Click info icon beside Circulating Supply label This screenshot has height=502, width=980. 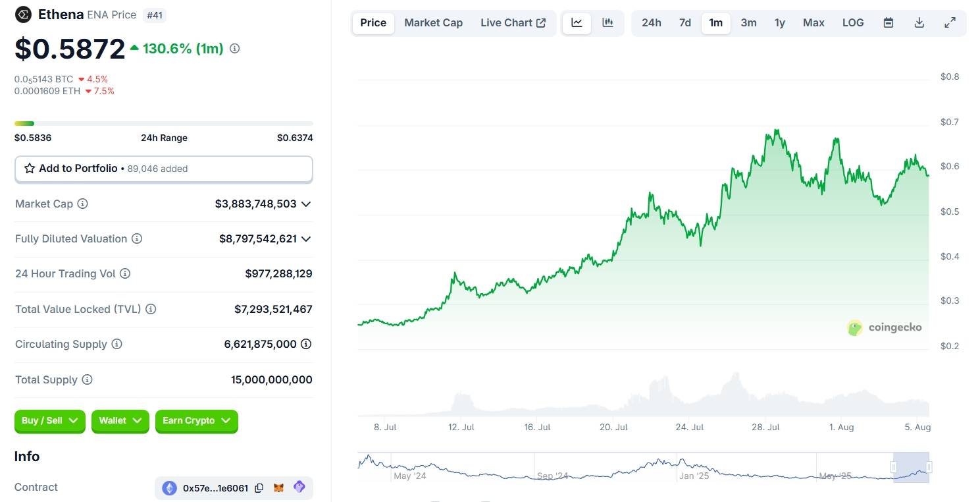(x=116, y=345)
